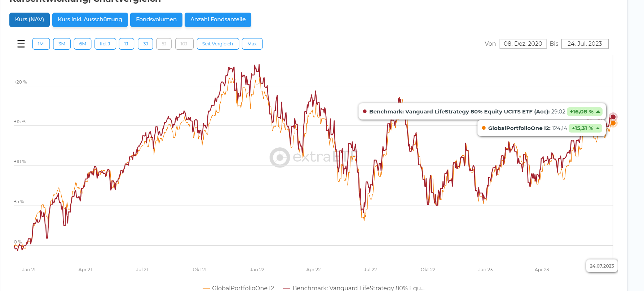Click the orange GlobalPortfolioOne endpoint marker

(613, 123)
